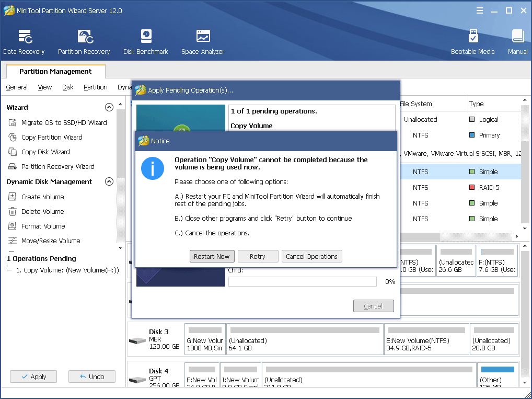Screen dimensions: 532x399
Task: Click the Format Volume icon
Action: [x=13, y=226]
